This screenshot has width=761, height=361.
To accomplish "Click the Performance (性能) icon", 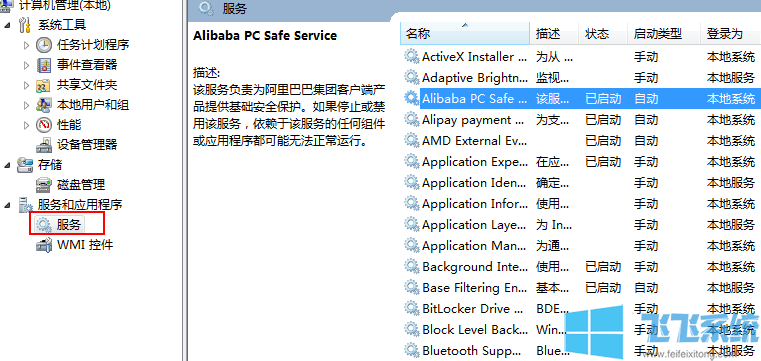I will point(44,125).
